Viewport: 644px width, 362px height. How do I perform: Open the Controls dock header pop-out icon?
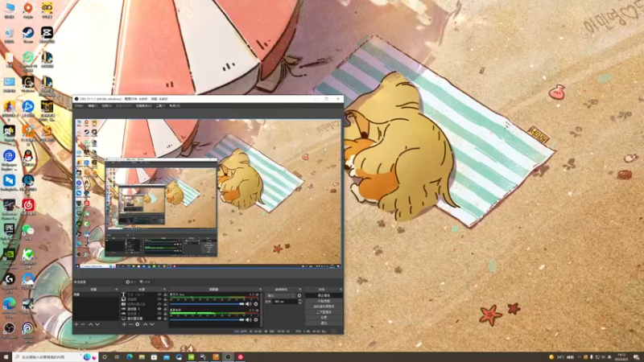[341, 290]
